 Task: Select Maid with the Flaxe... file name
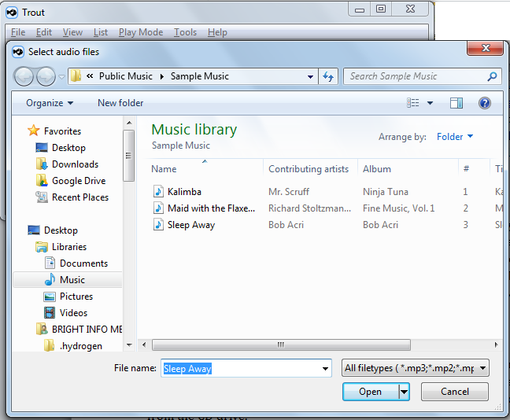tap(211, 208)
